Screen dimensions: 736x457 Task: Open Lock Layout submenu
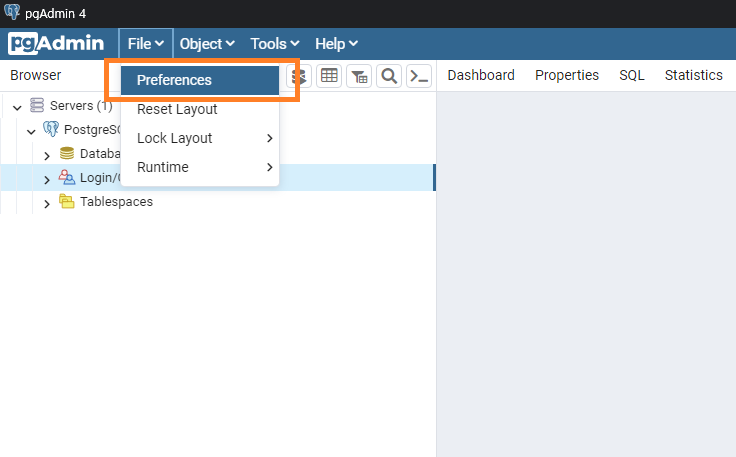[200, 138]
